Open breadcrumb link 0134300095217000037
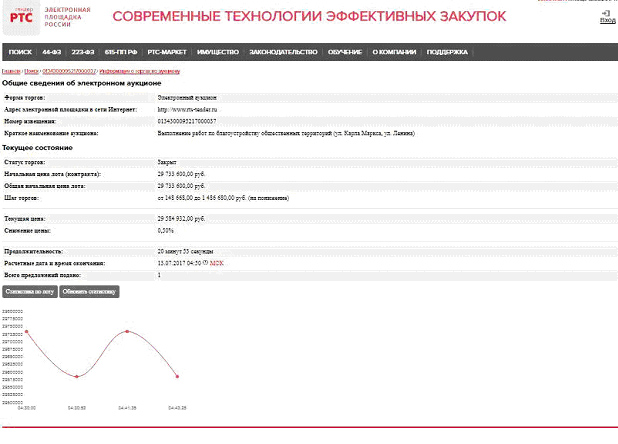 pyautogui.click(x=69, y=71)
